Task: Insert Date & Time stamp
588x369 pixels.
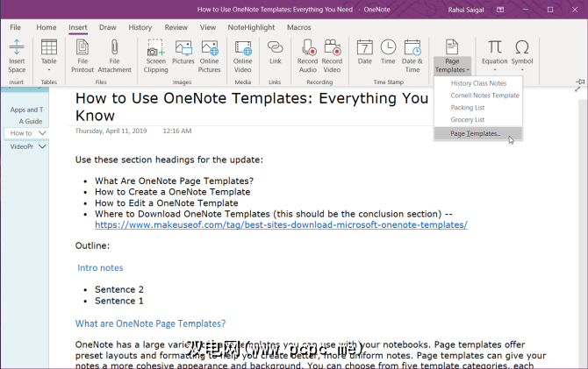Action: coord(412,56)
